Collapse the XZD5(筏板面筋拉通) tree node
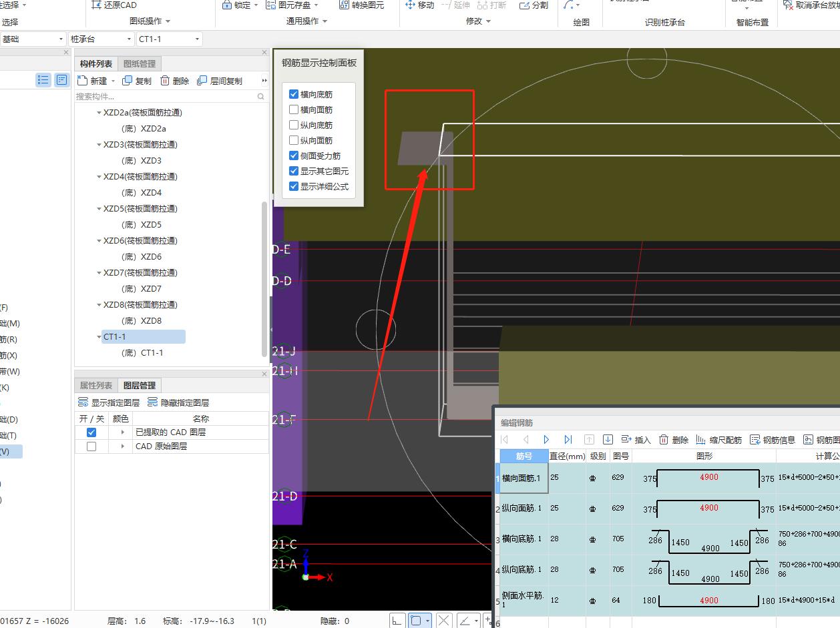The image size is (840, 628). coord(99,209)
